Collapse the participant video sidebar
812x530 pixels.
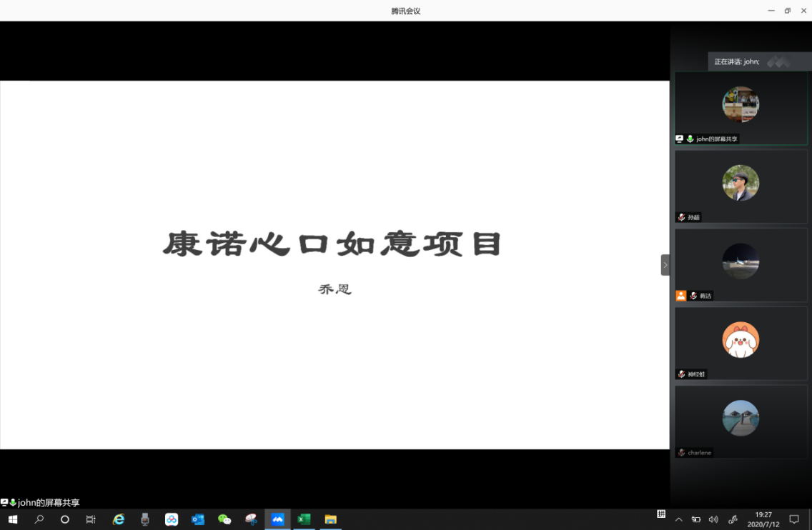coord(665,265)
